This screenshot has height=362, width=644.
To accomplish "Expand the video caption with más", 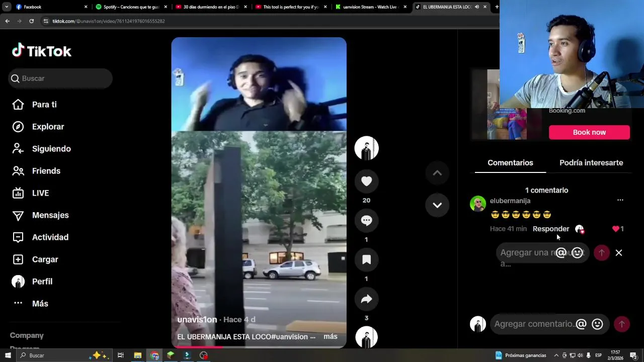I will [x=331, y=336].
